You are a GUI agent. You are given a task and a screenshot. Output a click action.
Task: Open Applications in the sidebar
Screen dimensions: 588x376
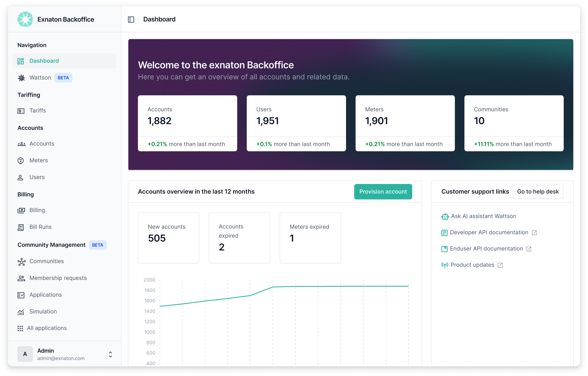coord(64,295)
